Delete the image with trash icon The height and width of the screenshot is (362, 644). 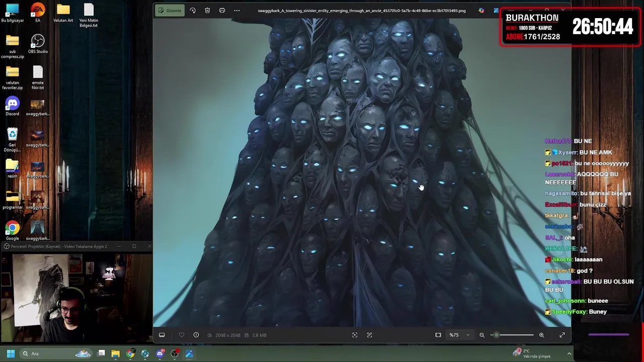(207, 11)
